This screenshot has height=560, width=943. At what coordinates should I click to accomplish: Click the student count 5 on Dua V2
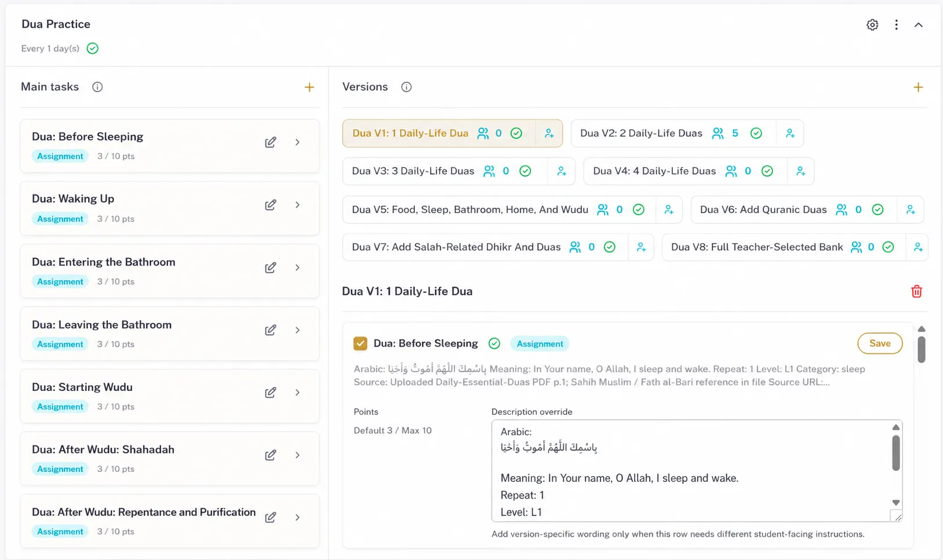coord(735,133)
